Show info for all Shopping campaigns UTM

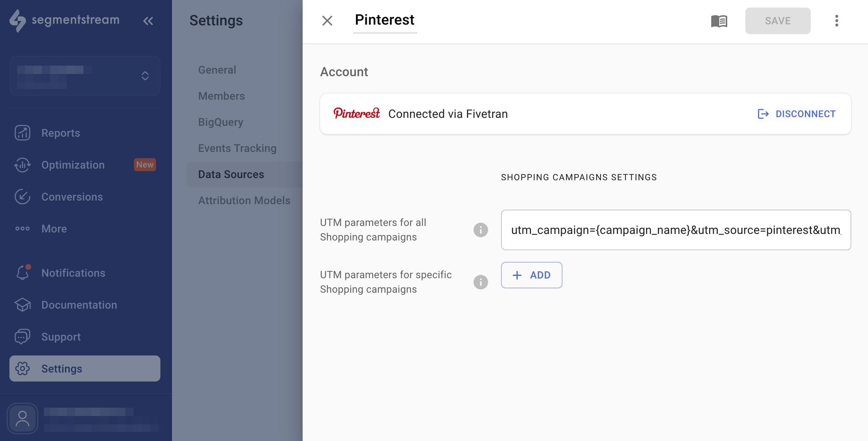(481, 230)
